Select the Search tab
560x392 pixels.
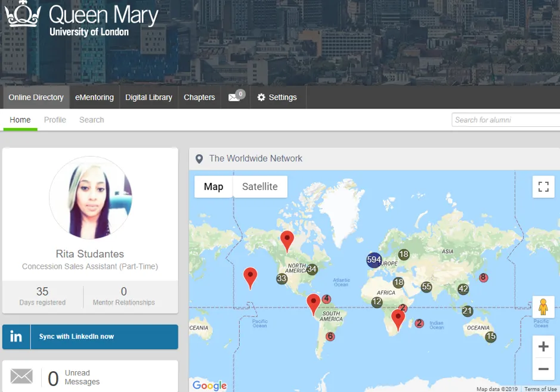tap(92, 120)
